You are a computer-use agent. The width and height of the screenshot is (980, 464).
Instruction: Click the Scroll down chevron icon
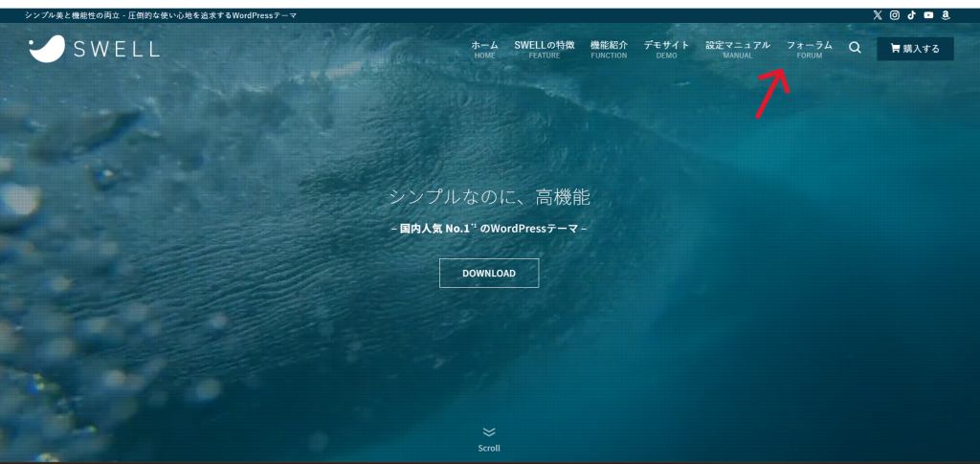coord(489,432)
